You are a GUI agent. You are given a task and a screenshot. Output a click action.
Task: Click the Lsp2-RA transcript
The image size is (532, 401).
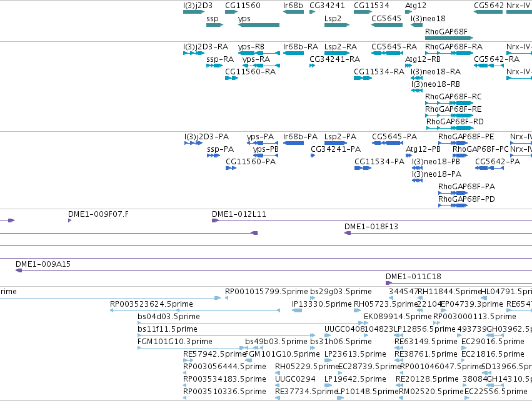337,53
